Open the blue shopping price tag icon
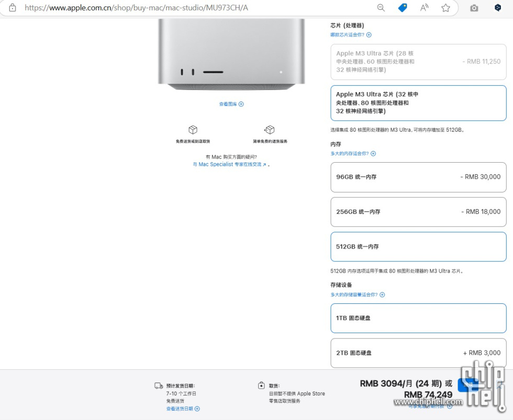513x420 pixels. [403, 8]
